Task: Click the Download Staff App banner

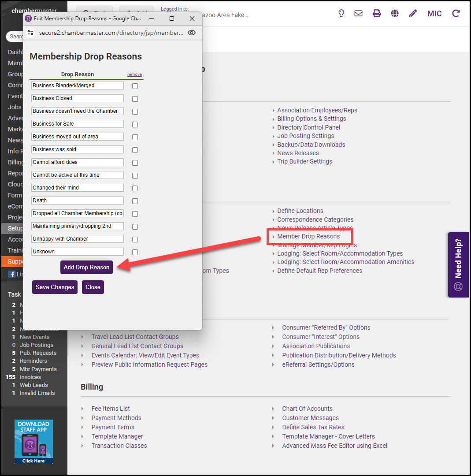Action: 33,441
